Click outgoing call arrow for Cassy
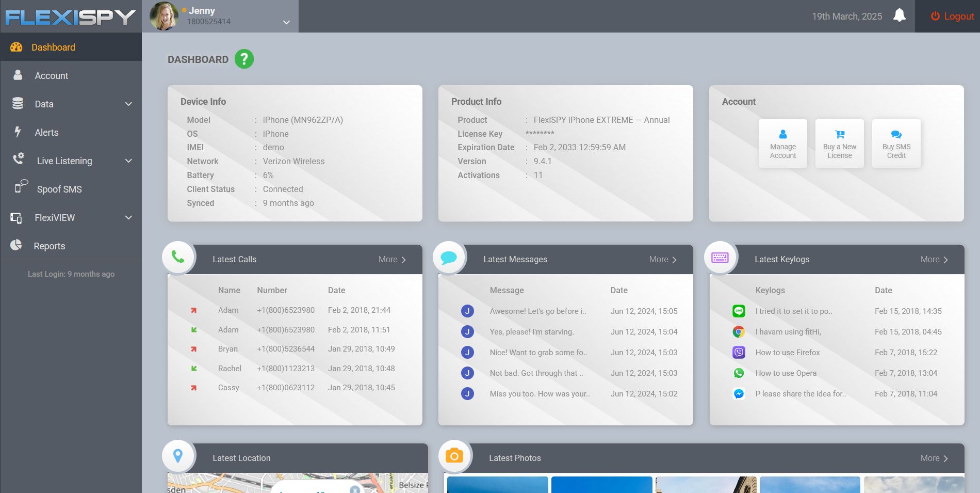980x493 pixels. pos(194,388)
